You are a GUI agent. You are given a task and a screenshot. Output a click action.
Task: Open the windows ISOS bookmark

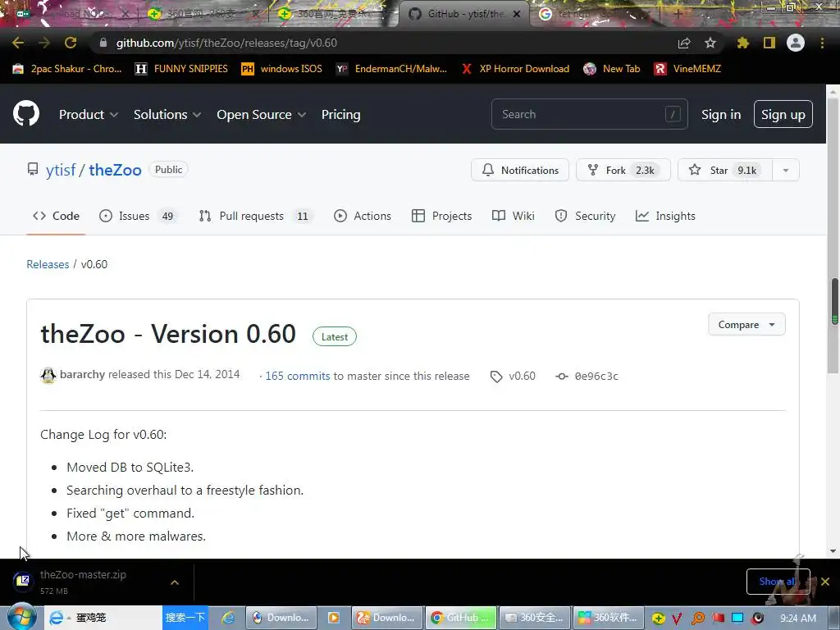[282, 69]
